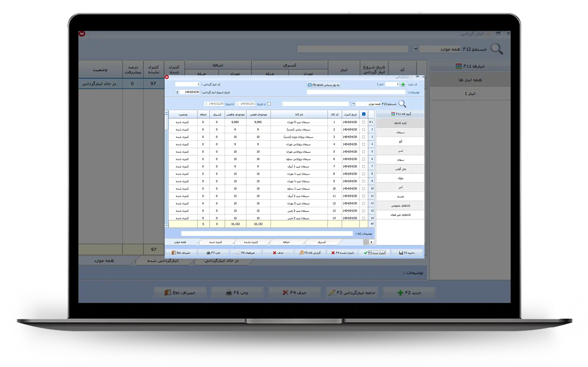Click the large magnifier in main window
The height and width of the screenshot is (367, 588).
497,49
